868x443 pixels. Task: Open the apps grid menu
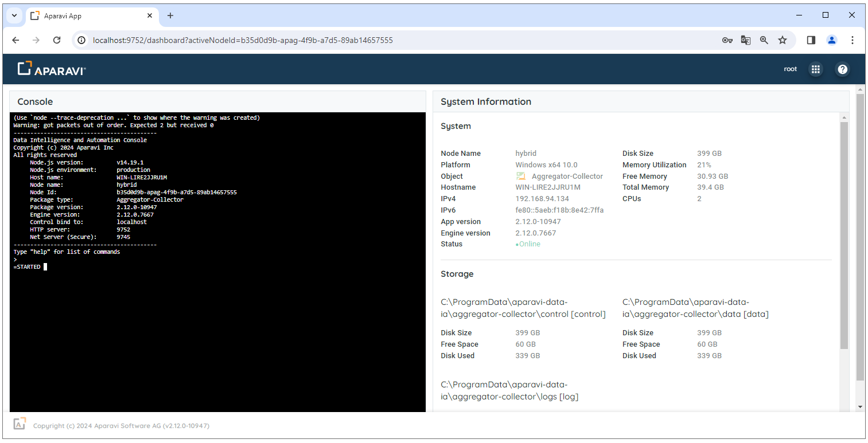[815, 69]
